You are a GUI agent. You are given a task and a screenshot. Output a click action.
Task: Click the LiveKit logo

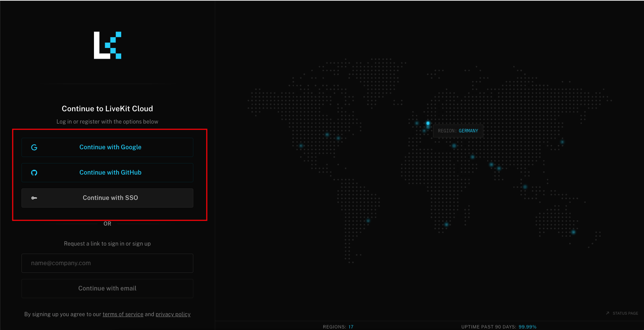point(107,45)
